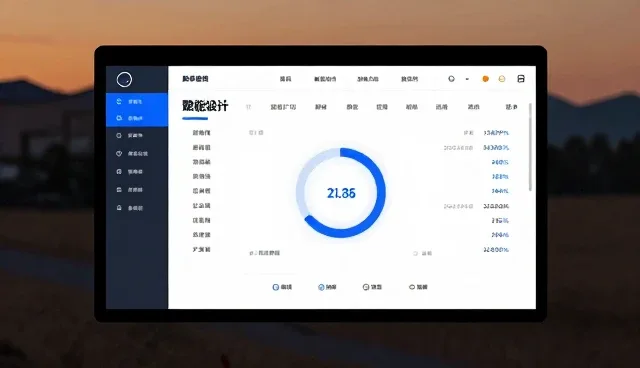This screenshot has width=640, height=368.
Task: Click the 21.86 value inside the donut chart
Action: pos(341,193)
